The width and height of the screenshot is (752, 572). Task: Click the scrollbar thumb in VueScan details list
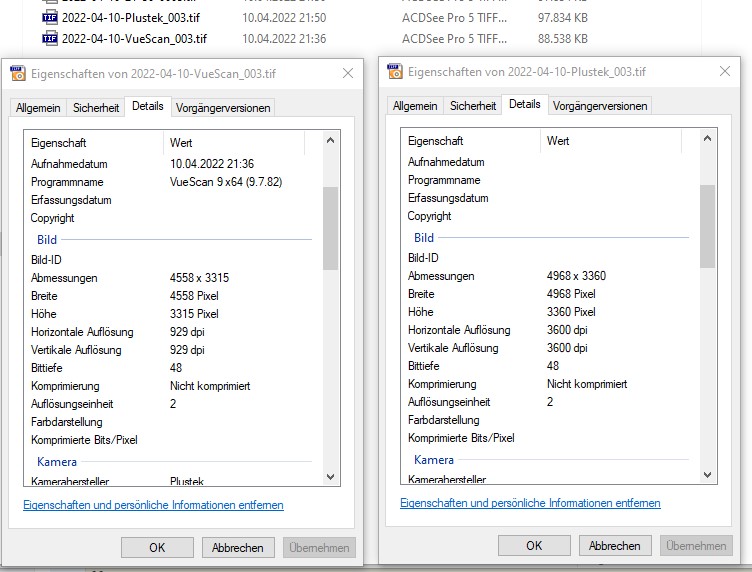point(330,228)
